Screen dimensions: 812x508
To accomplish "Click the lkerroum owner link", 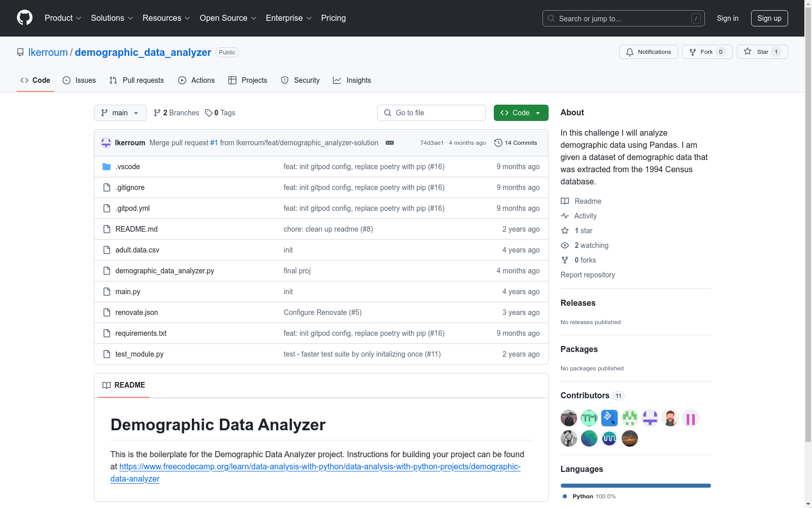I will click(48, 52).
